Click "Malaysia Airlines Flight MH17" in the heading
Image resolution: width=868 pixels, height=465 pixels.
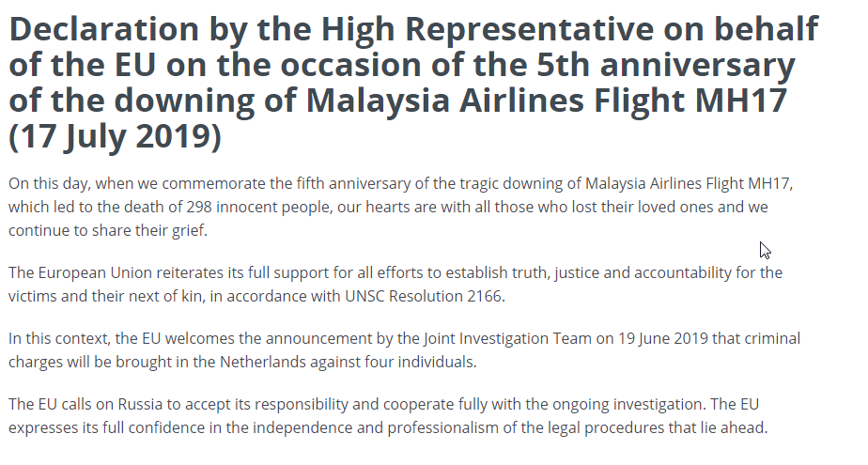click(x=547, y=101)
